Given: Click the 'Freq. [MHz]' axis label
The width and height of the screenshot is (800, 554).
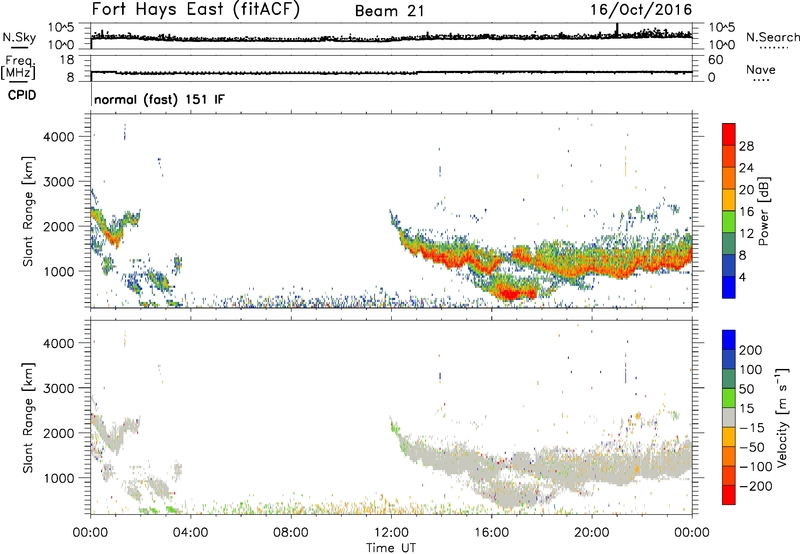Looking at the screenshot, I should 19,67.
